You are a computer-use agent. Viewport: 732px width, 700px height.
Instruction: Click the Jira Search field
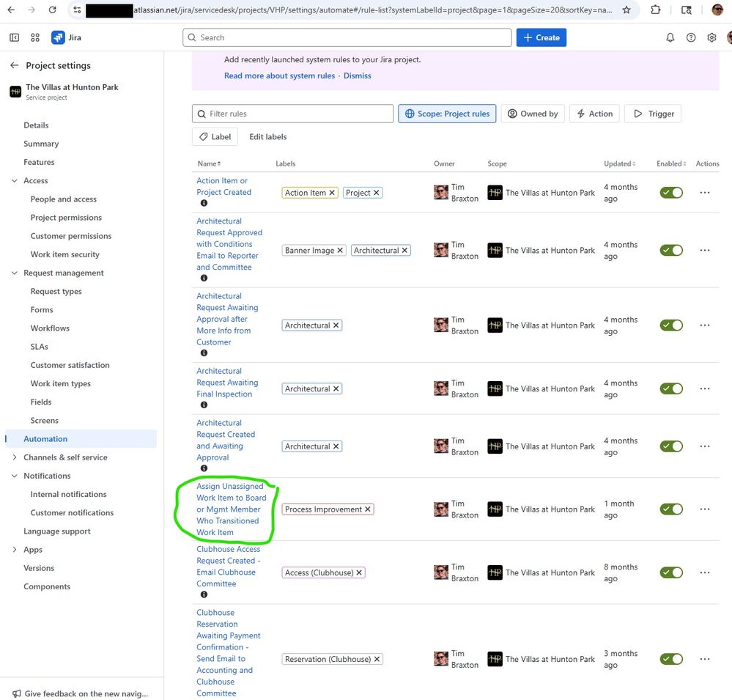point(347,37)
